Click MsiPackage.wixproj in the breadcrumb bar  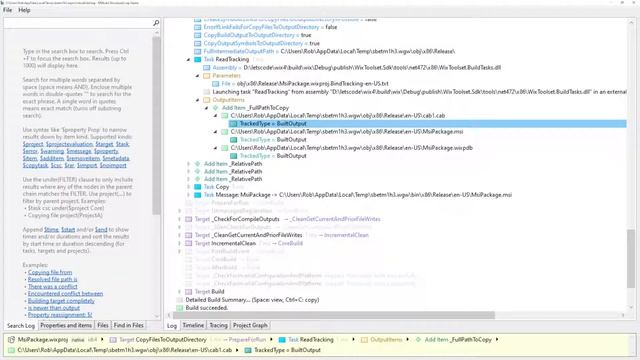coord(43,340)
